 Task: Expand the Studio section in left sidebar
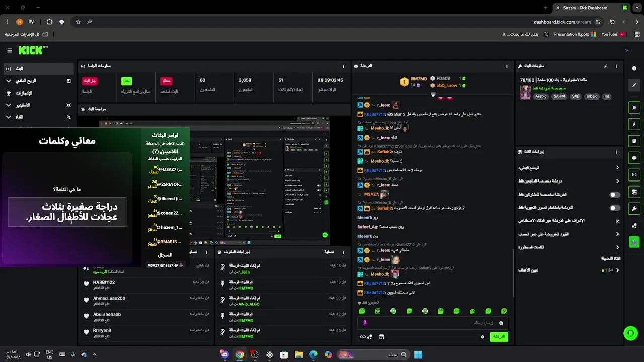[x=38, y=105]
